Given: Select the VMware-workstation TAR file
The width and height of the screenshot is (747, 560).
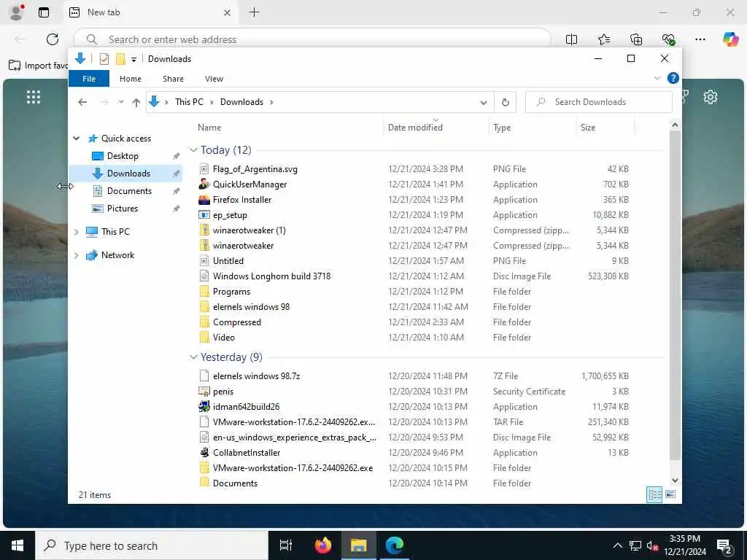Looking at the screenshot, I should pyautogui.click(x=293, y=422).
